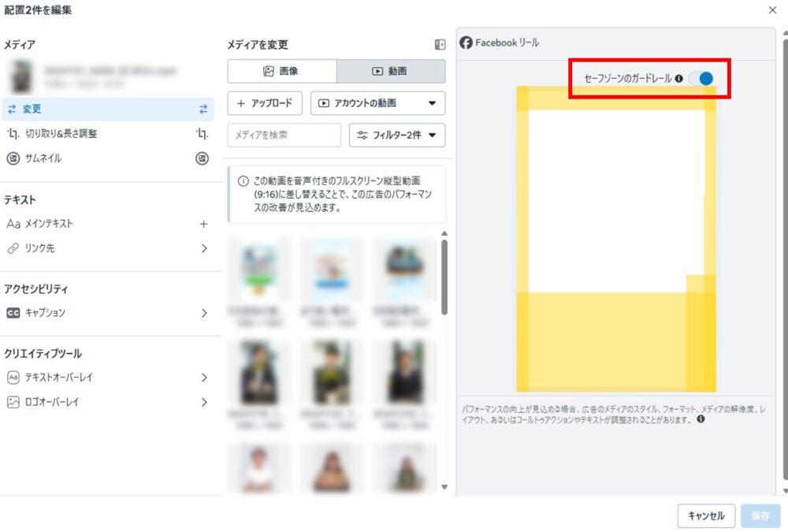
Task: Open the ロゴオーバーレイ tool
Action: pyautogui.click(x=203, y=402)
